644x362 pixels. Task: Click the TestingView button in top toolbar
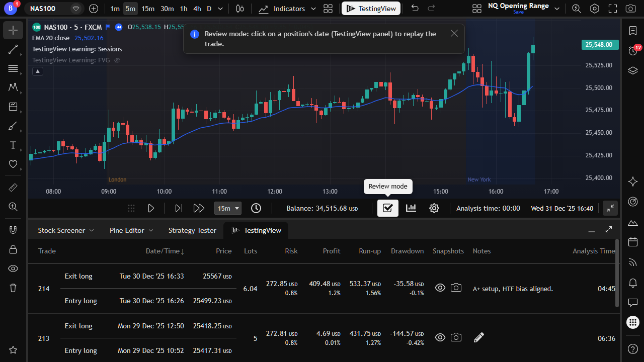click(x=371, y=9)
